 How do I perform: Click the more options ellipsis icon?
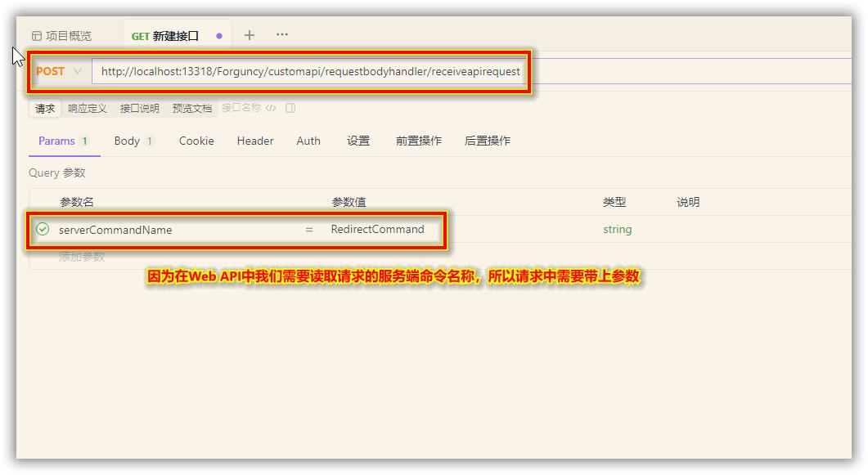pyautogui.click(x=281, y=34)
